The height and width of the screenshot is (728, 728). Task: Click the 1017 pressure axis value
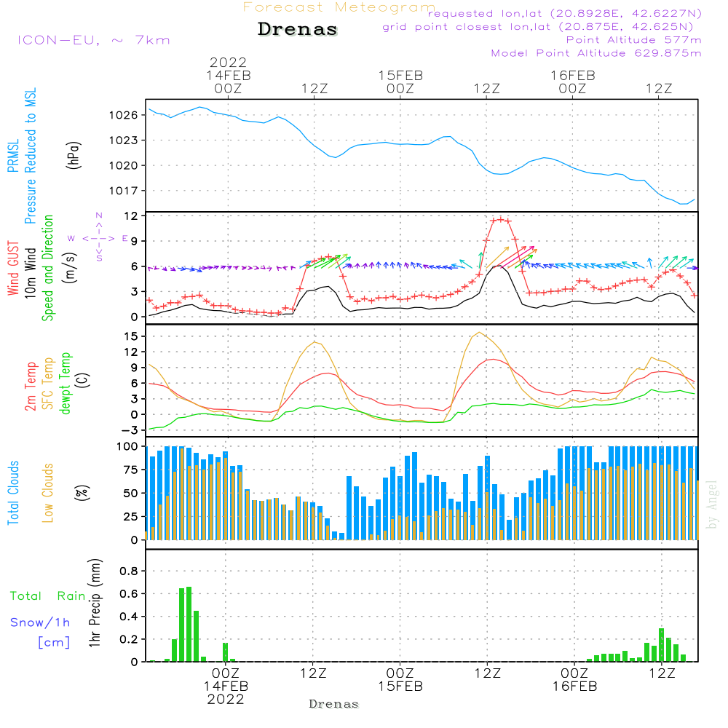pyautogui.click(x=124, y=191)
